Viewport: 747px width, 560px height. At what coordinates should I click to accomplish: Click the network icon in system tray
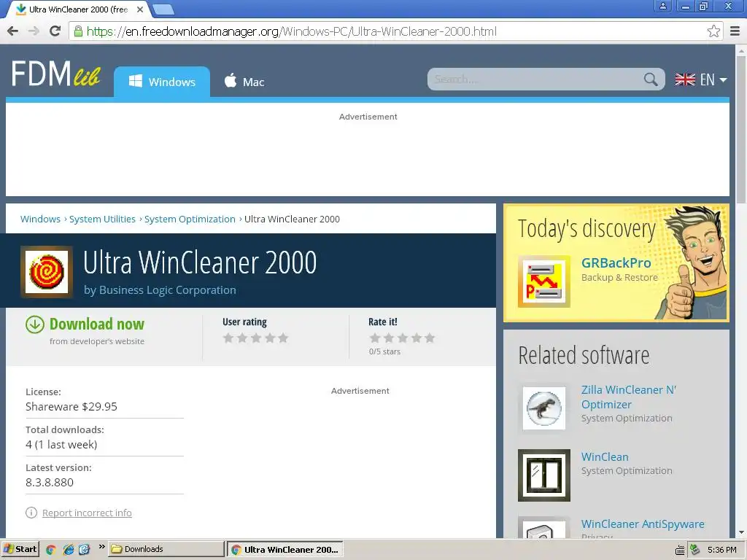click(x=695, y=550)
